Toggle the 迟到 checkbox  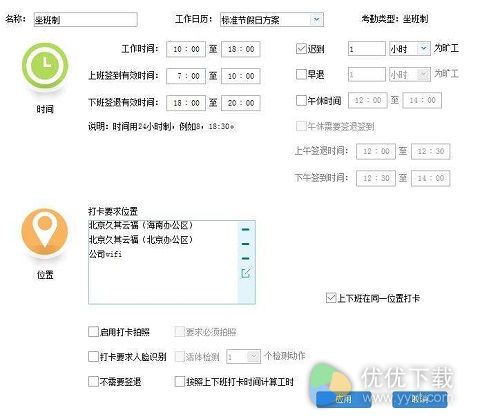[x=301, y=49]
